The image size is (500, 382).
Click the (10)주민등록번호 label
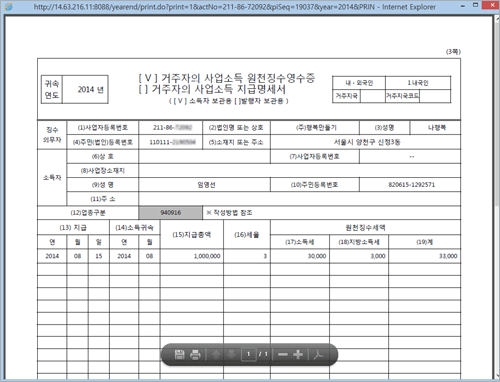coord(314,185)
